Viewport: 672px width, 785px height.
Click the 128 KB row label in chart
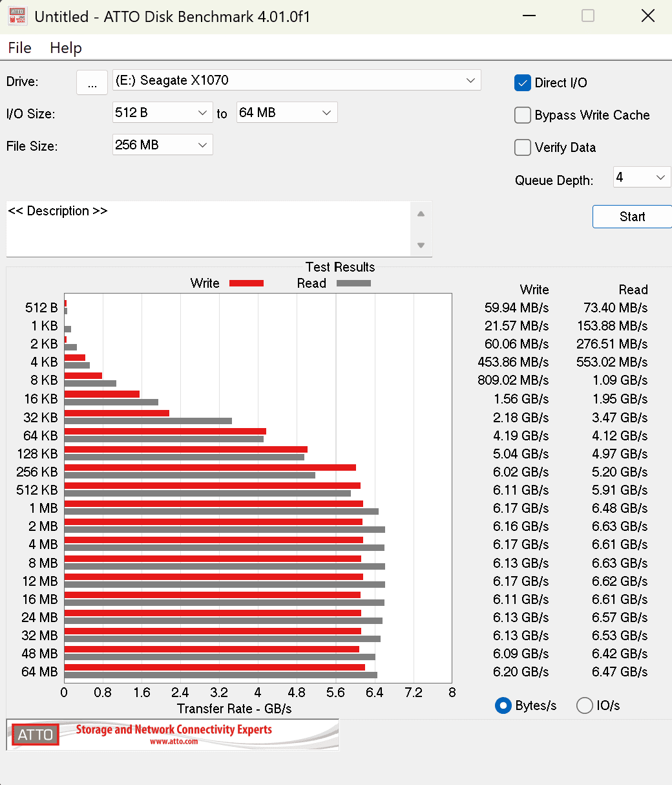coord(37,454)
